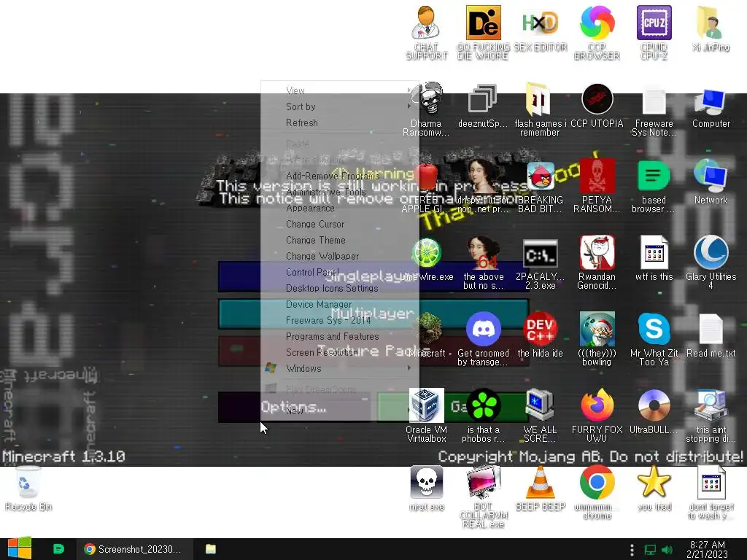The image size is (747, 560).
Task: Choose Change Cursor menu entry
Action: pos(340,225)
